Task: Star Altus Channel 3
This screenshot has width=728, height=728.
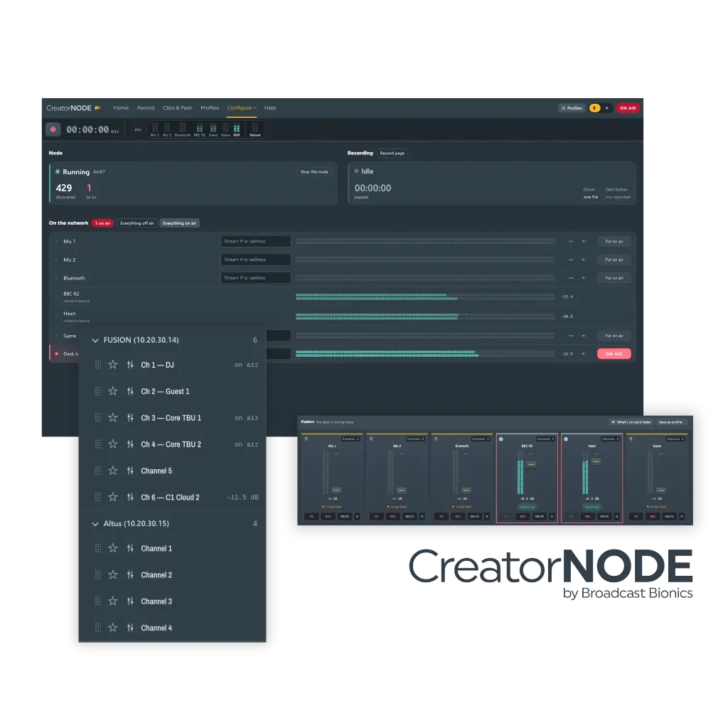Action: pos(113,601)
